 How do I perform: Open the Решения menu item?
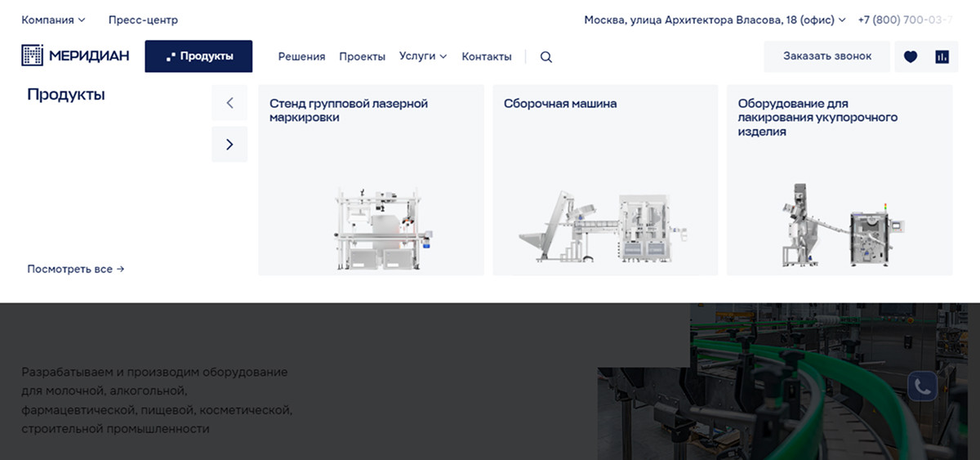[x=301, y=56]
